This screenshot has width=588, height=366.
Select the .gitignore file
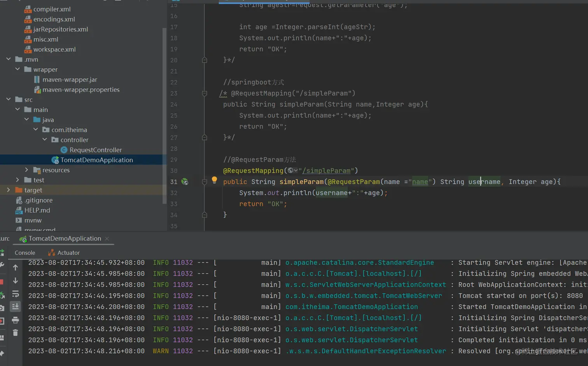[x=38, y=200]
